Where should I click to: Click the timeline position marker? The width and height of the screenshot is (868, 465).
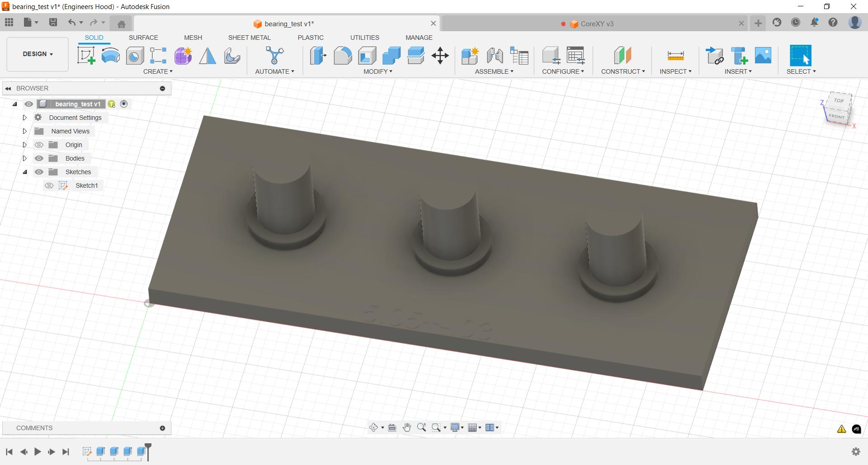click(x=148, y=448)
